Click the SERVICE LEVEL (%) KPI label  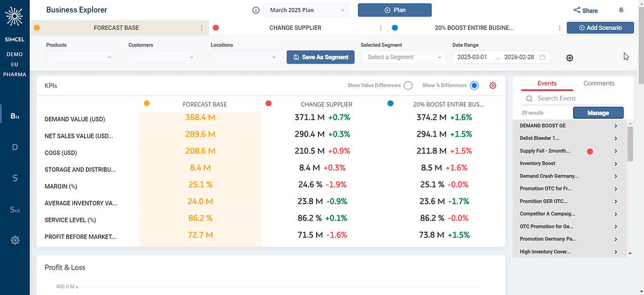click(70, 220)
